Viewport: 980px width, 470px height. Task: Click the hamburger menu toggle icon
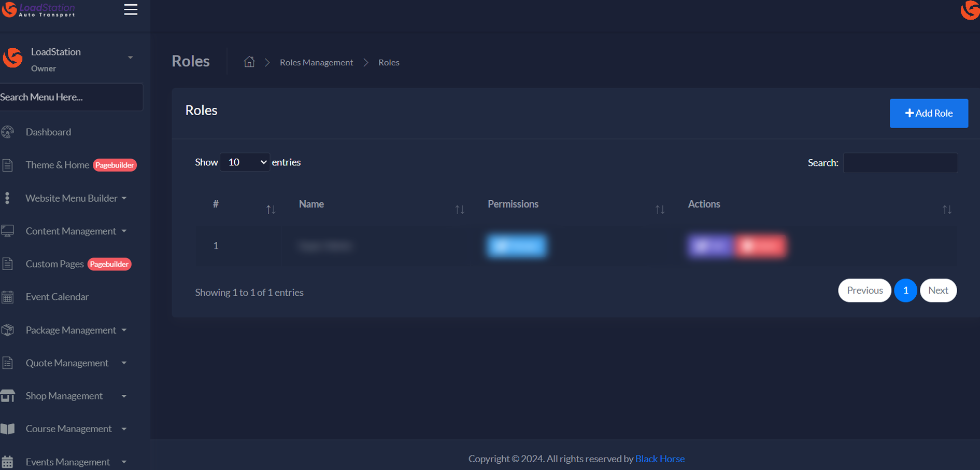click(x=131, y=9)
